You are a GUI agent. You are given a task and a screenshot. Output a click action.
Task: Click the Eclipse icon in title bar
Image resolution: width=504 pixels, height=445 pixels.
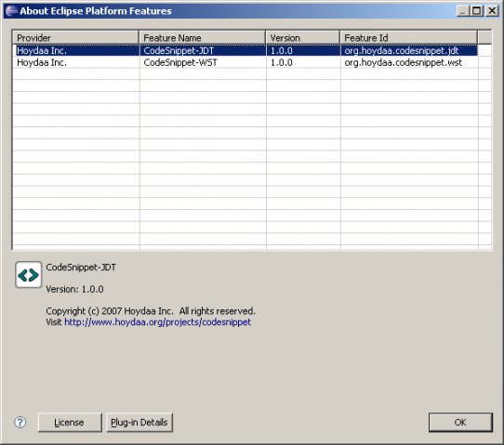pos(11,11)
